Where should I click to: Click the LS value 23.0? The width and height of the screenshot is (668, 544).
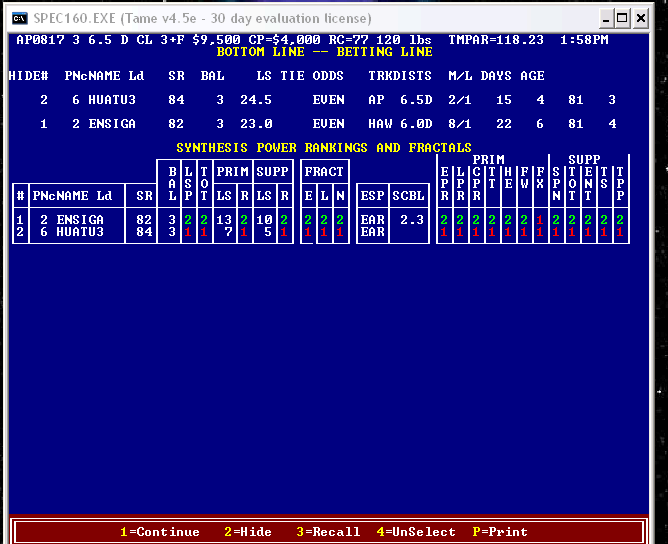256,124
